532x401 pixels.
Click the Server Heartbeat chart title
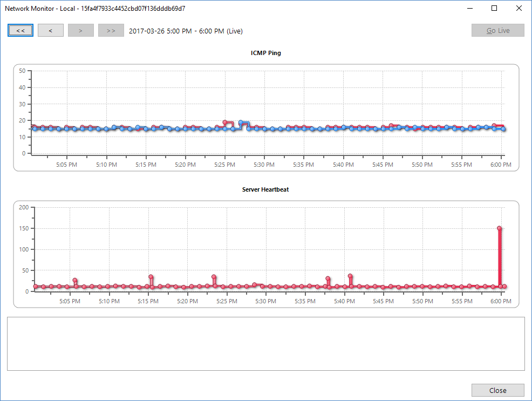(265, 189)
